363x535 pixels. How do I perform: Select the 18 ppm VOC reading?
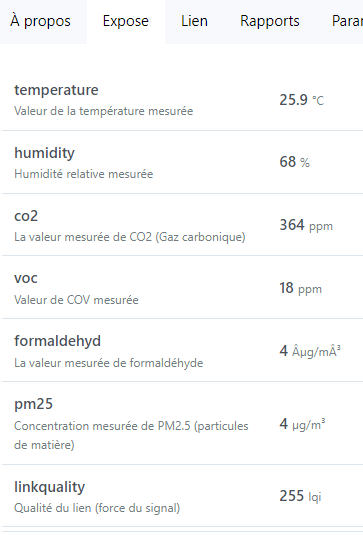coord(301,288)
